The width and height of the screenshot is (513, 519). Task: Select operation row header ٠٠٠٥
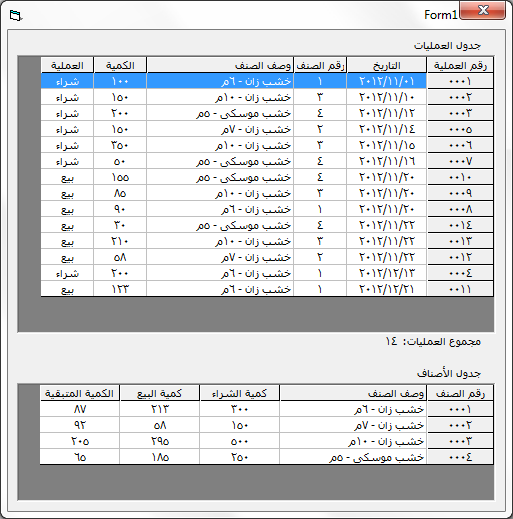460,129
